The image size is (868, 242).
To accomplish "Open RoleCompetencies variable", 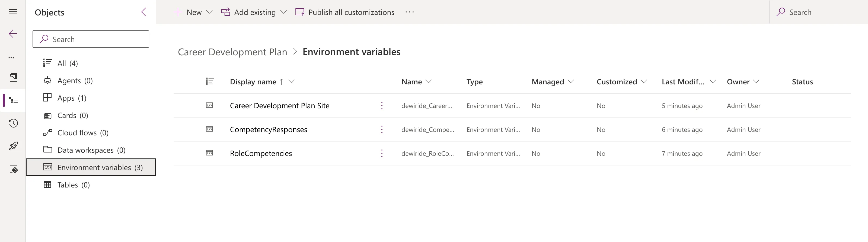I will click(261, 153).
